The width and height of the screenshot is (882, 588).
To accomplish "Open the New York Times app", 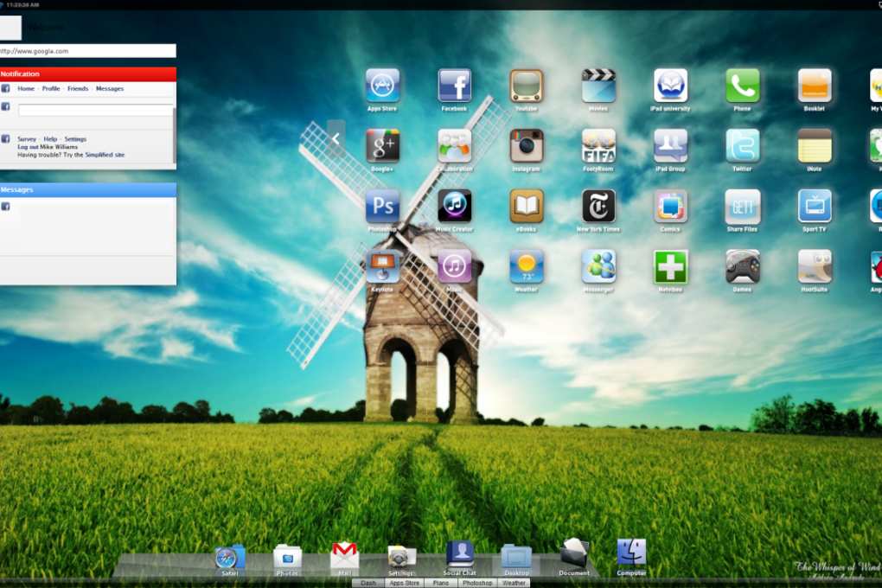I will click(598, 206).
